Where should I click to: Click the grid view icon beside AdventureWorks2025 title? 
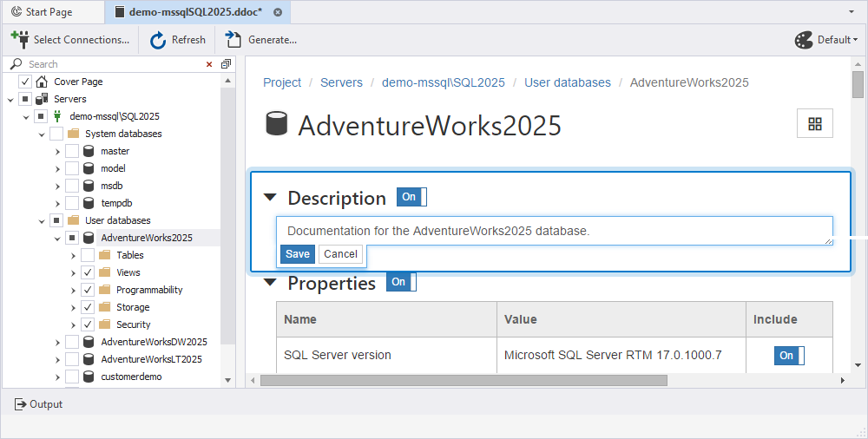[x=815, y=123]
